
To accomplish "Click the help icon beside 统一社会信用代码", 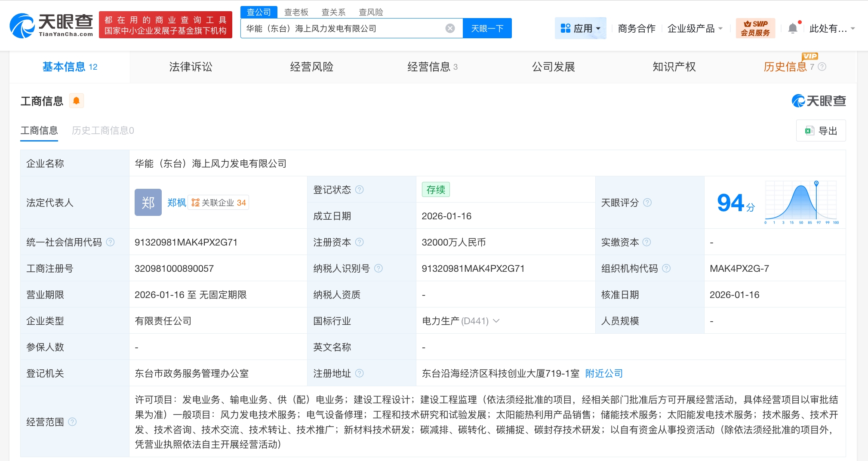I will [x=111, y=242].
